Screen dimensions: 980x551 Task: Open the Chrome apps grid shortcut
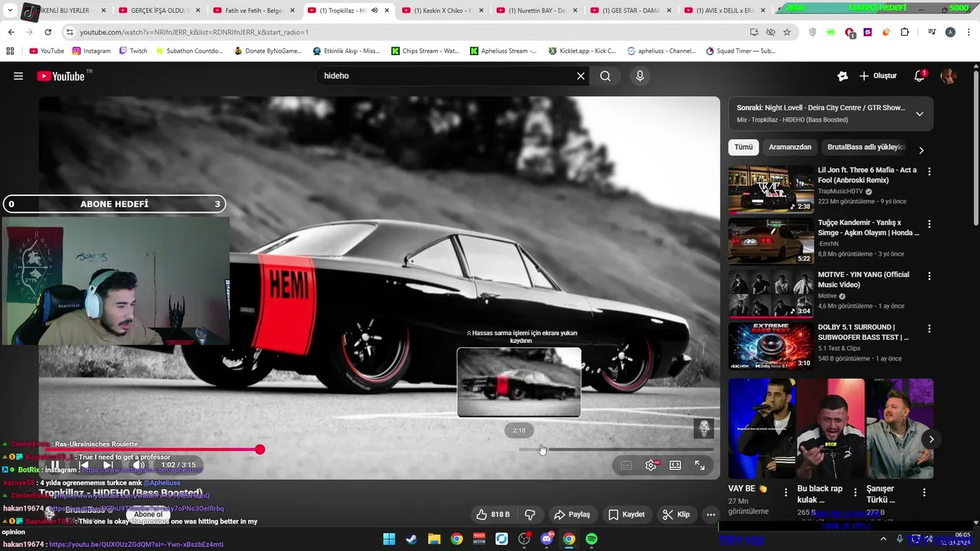point(10,51)
